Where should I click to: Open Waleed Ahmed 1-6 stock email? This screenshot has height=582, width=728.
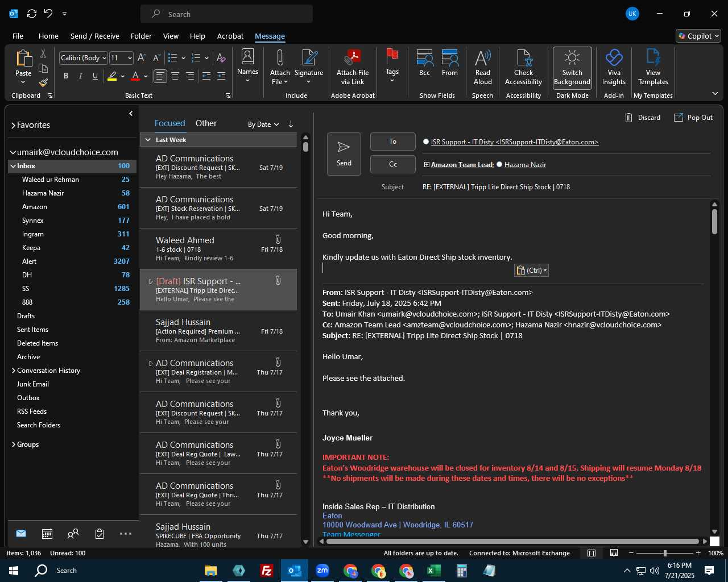(218, 249)
